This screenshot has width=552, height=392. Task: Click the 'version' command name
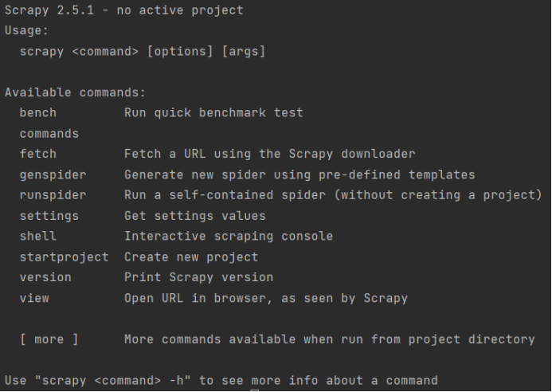45,277
